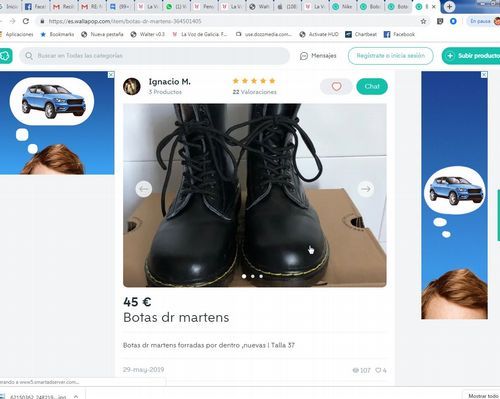This screenshot has width=500, height=399.
Task: Open the Activate HUD bookmark
Action: point(319,34)
